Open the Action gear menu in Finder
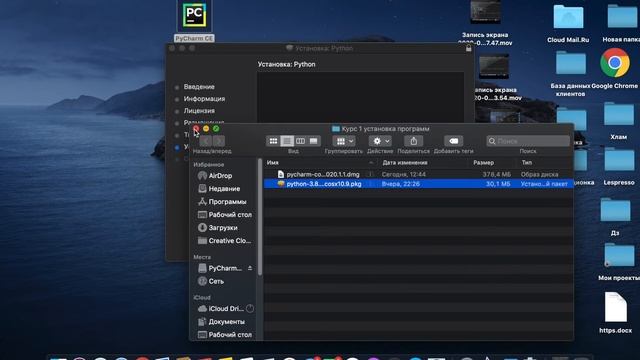 (x=380, y=141)
